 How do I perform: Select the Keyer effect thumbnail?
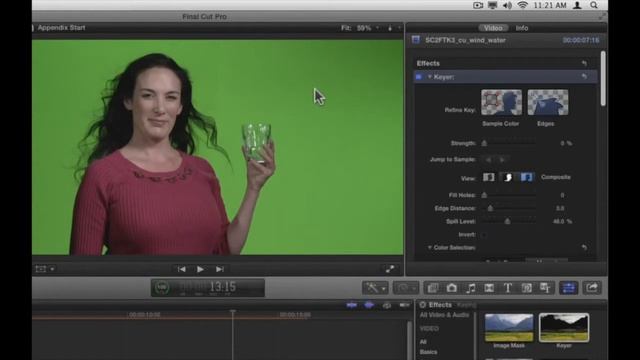coord(564,327)
